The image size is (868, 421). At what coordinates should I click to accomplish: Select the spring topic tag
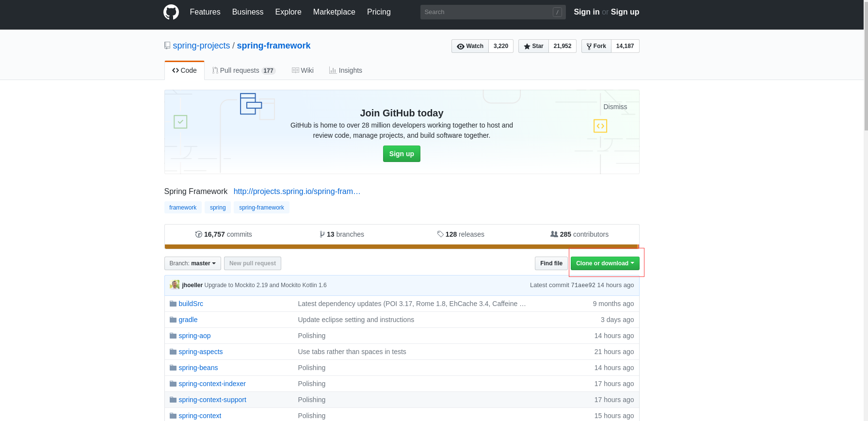[218, 208]
